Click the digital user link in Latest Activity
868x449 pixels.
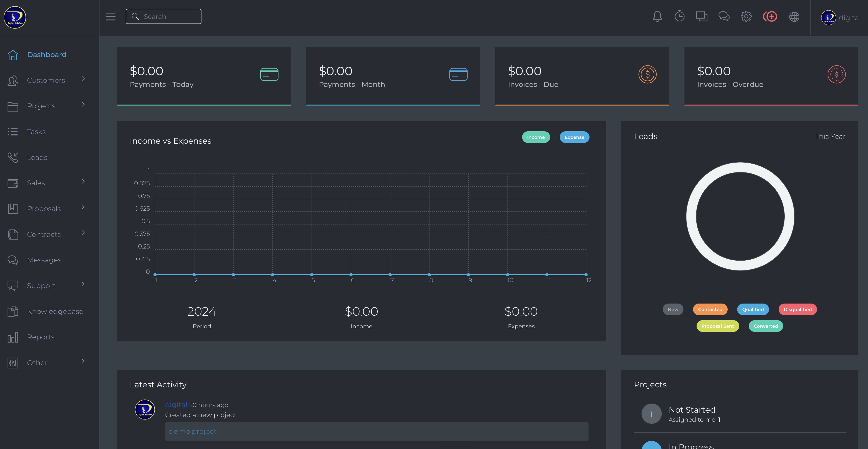coord(176,405)
